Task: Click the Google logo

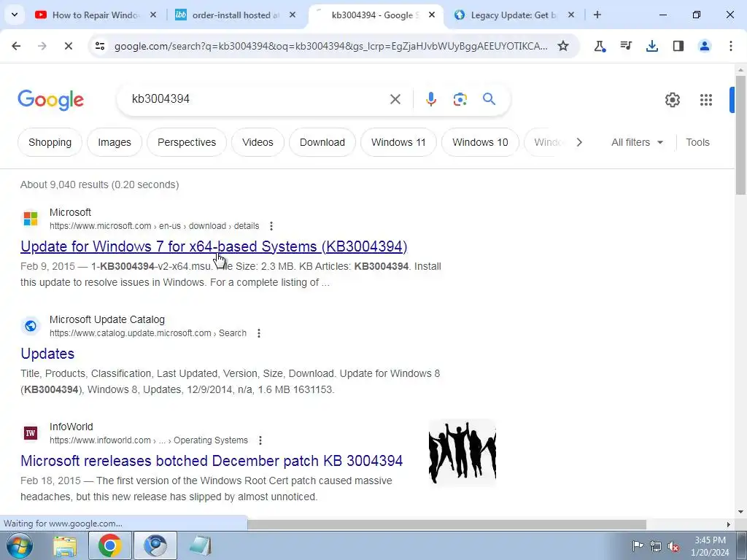Action: (50, 100)
